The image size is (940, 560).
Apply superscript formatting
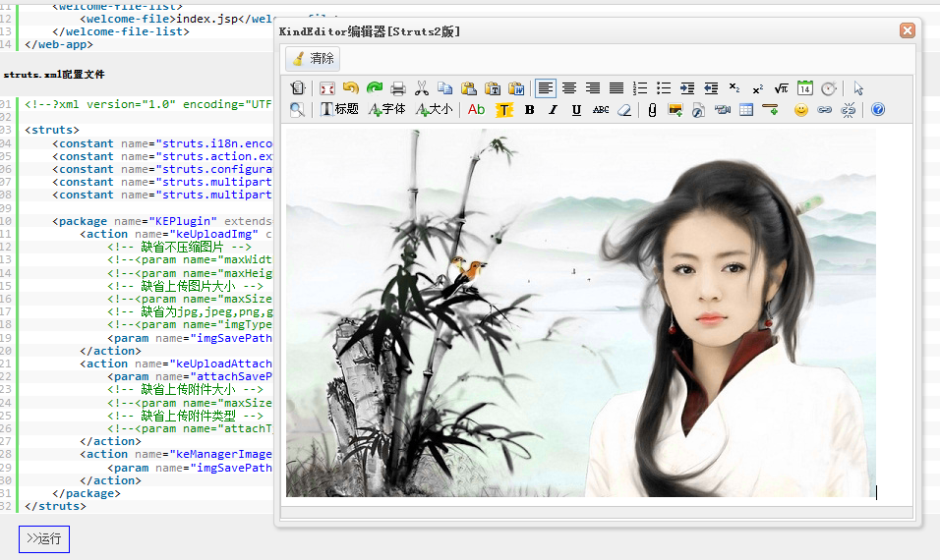click(x=758, y=88)
